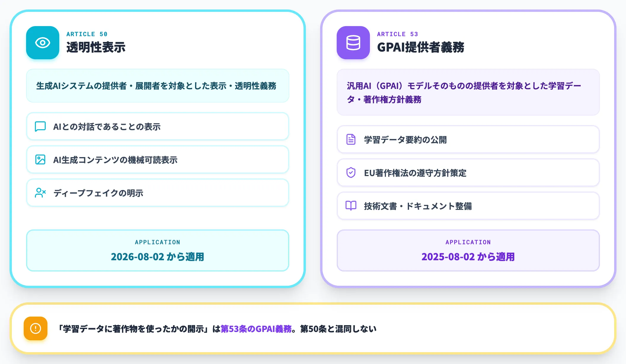Click the 生成AIシステムの提供者 description box

(158, 86)
